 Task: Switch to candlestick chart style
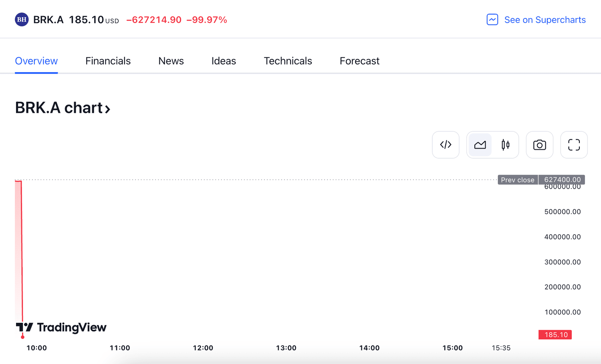point(506,145)
